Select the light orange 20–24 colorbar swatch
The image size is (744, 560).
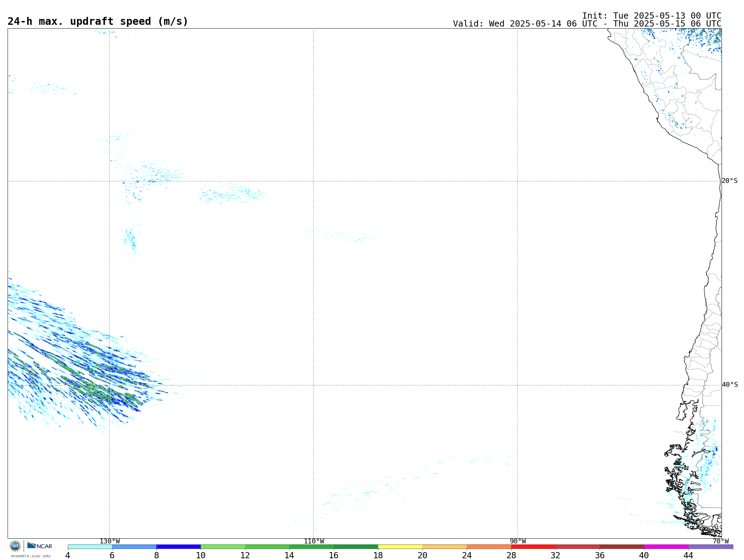[x=445, y=547]
